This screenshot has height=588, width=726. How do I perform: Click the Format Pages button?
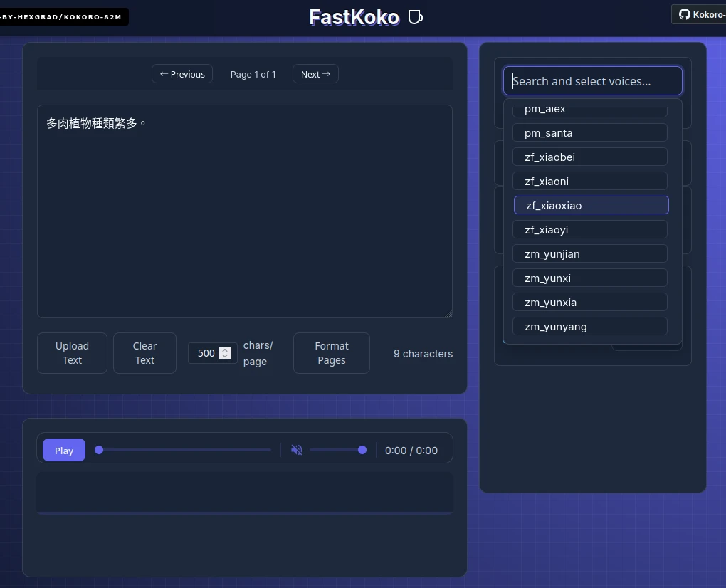332,353
